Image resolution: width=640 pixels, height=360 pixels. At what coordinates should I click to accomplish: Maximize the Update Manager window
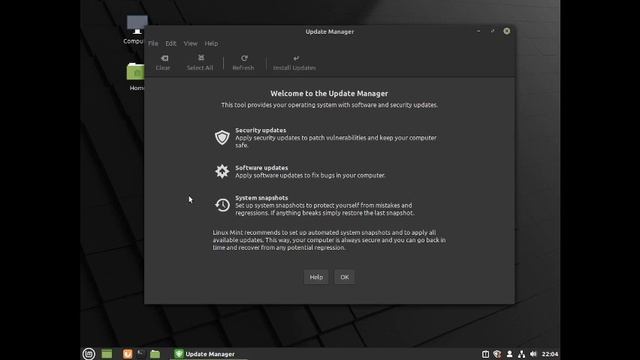point(492,31)
